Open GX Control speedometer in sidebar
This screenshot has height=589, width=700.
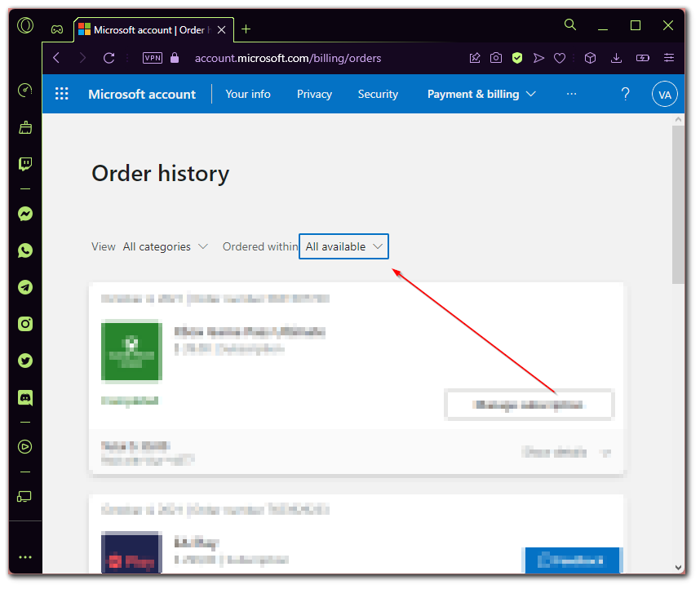(25, 90)
